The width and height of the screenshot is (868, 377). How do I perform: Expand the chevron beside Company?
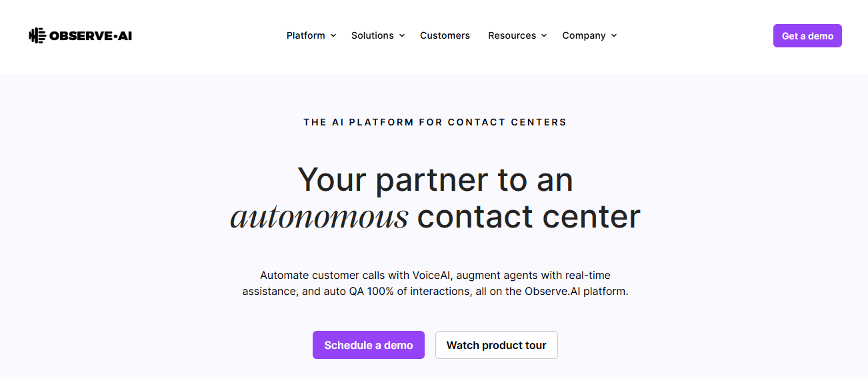point(614,36)
